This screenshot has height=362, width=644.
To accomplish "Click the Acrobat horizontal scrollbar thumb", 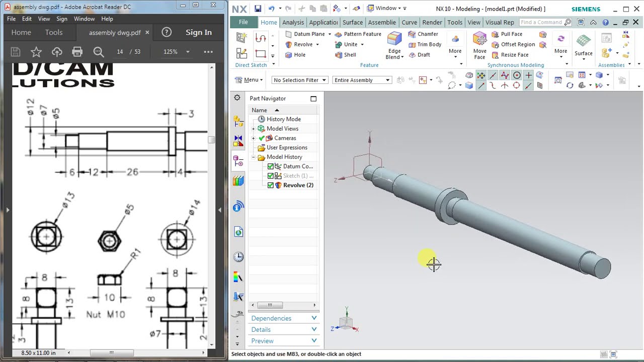I will tap(112, 353).
